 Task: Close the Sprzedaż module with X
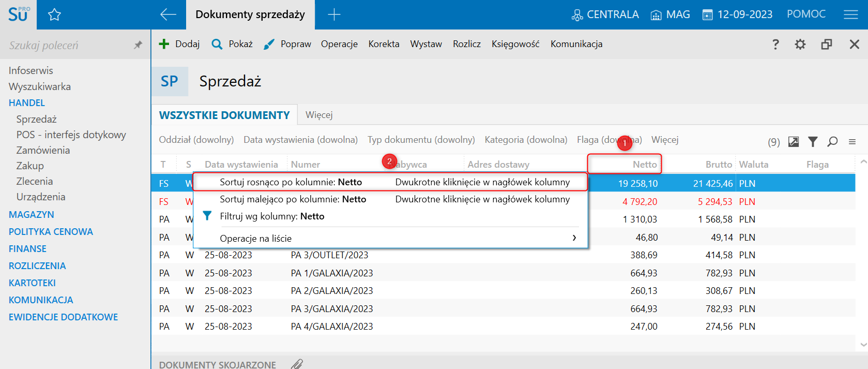click(855, 44)
